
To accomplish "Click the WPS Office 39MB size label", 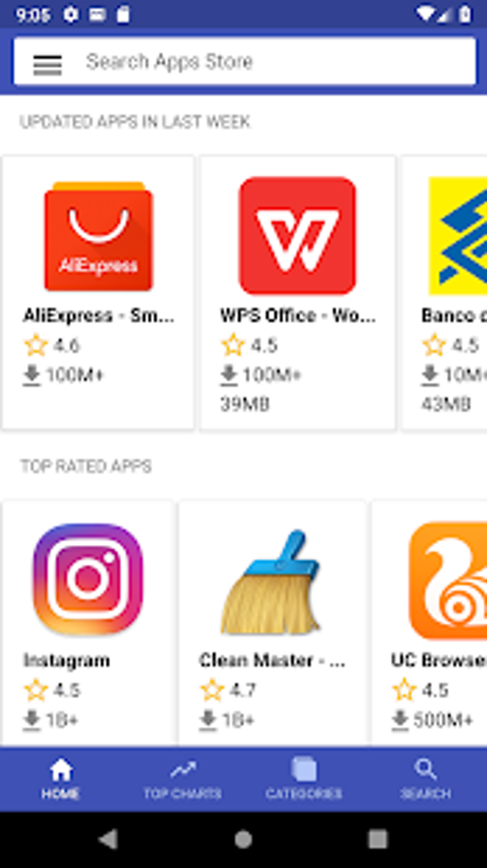I will click(245, 404).
